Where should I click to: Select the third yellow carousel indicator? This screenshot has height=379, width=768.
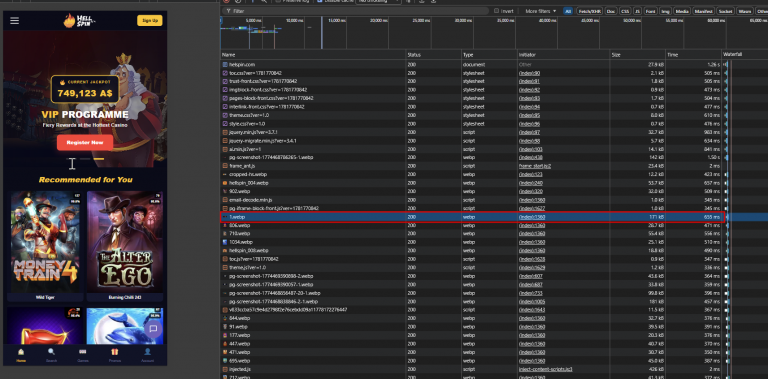pos(98,159)
